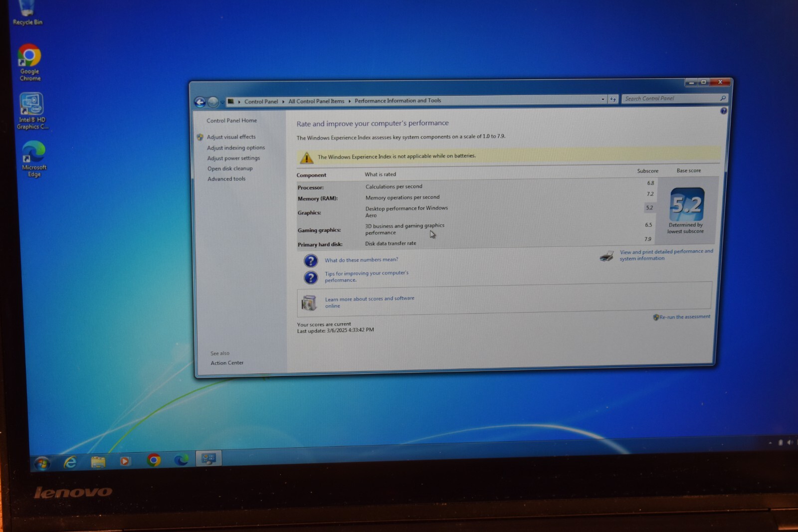Click the Primary hard disk label

[x=320, y=245]
